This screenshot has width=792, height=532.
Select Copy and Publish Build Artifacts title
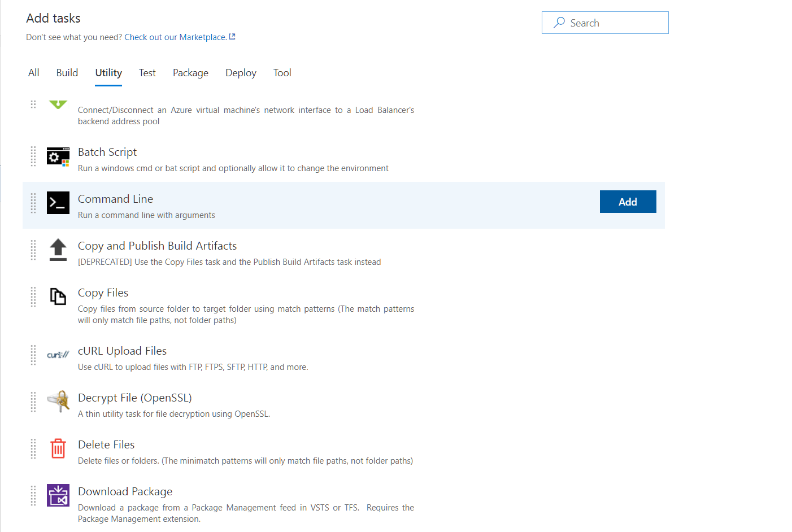157,246
